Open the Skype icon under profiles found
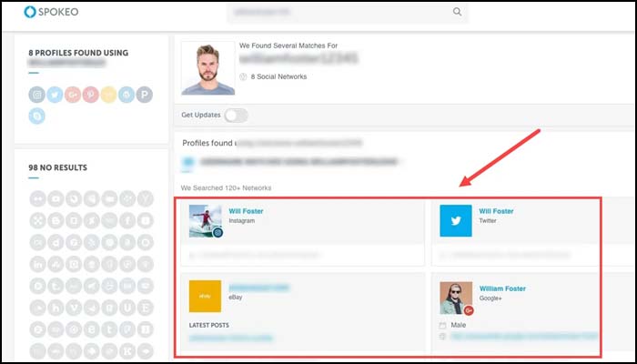Screen dimensions: 637x364 tap(37, 116)
